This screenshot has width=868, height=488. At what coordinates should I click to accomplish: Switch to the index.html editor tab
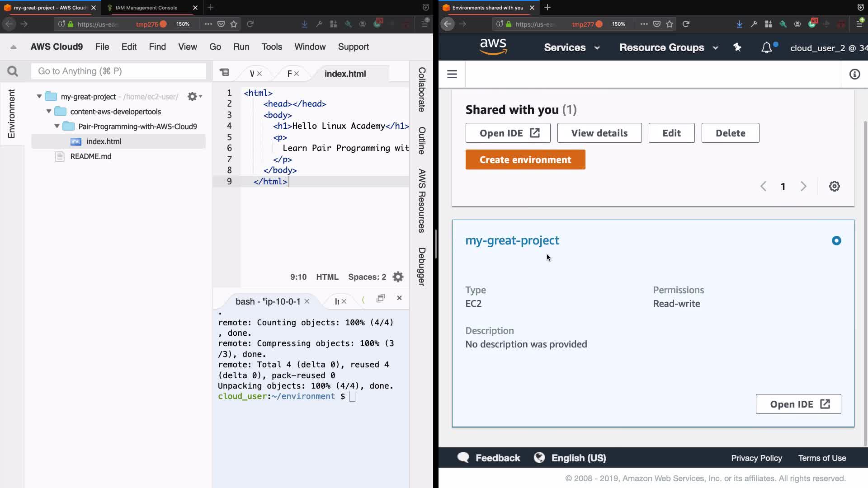[345, 74]
